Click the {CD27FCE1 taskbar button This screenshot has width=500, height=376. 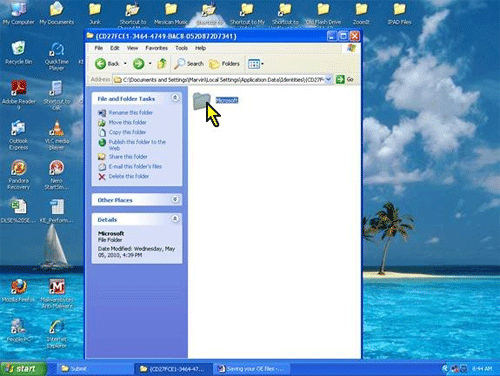(x=173, y=369)
